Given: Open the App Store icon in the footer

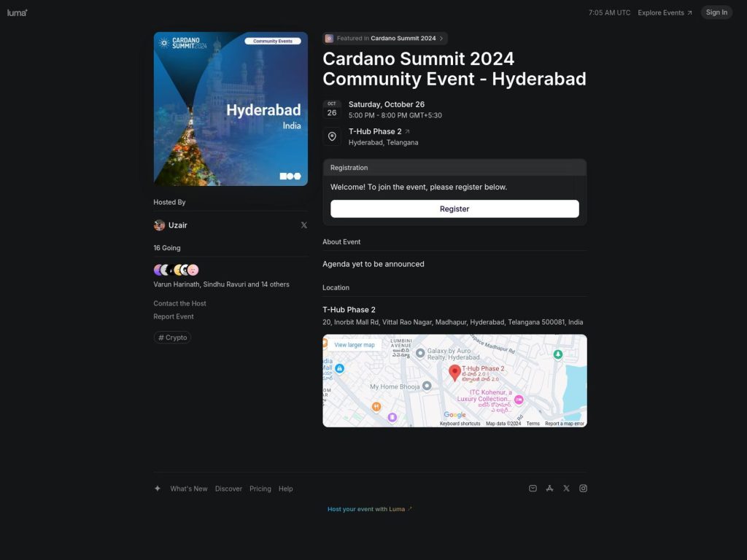Looking at the screenshot, I should click(549, 488).
